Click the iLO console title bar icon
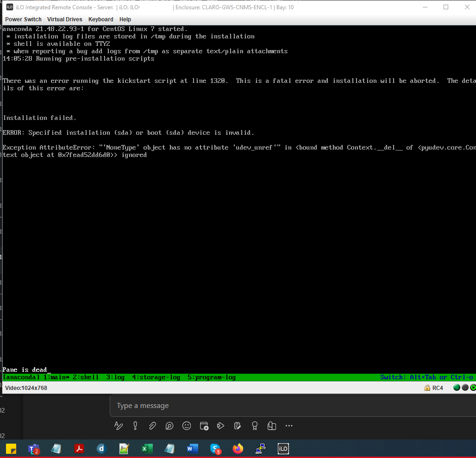The width and height of the screenshot is (476, 458). [x=10, y=7]
